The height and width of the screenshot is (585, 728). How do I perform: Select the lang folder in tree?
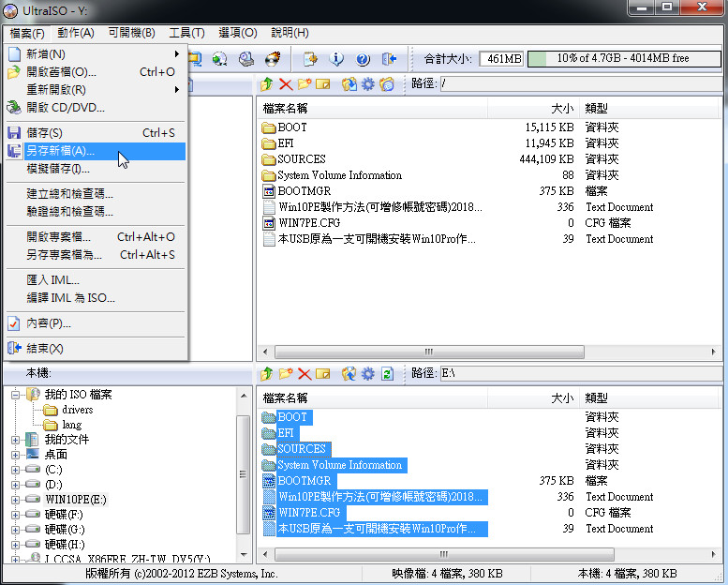71,425
